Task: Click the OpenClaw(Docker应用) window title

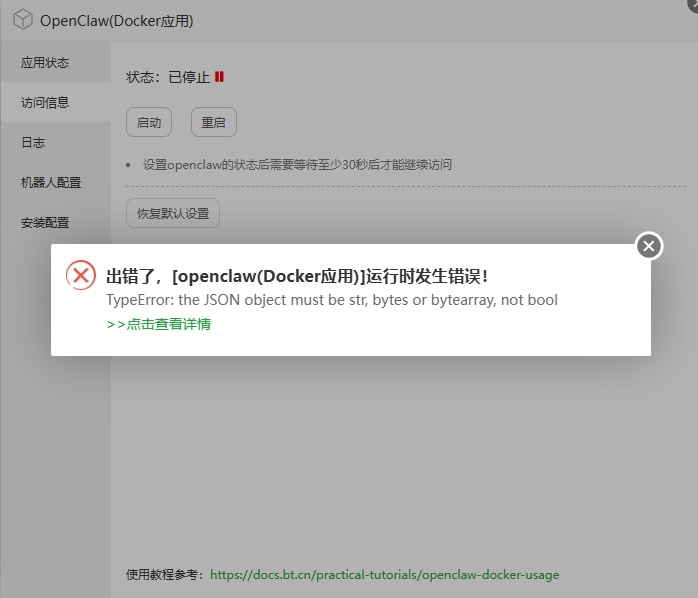Action: (117, 20)
